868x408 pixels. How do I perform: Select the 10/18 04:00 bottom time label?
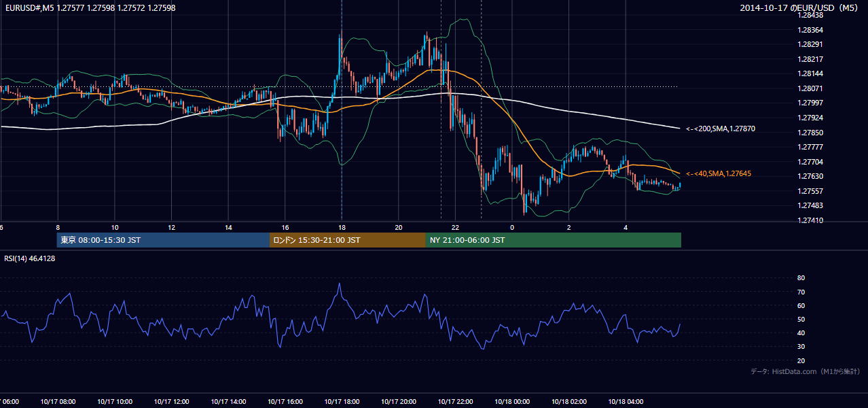(626, 402)
